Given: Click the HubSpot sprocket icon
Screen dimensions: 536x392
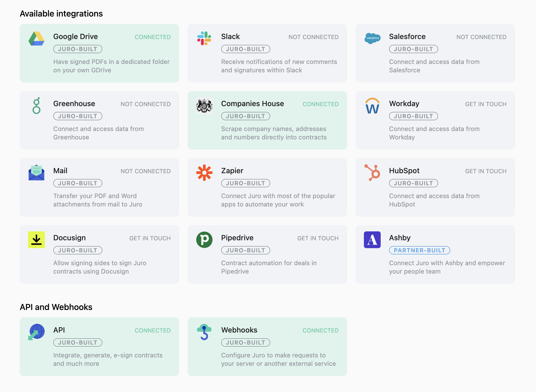Looking at the screenshot, I should pos(372,173).
